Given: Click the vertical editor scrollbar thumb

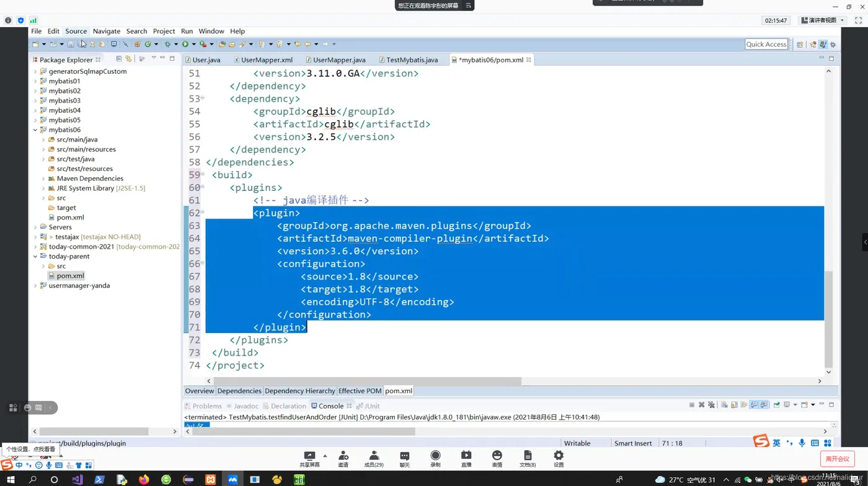Looking at the screenshot, I should 828,320.
